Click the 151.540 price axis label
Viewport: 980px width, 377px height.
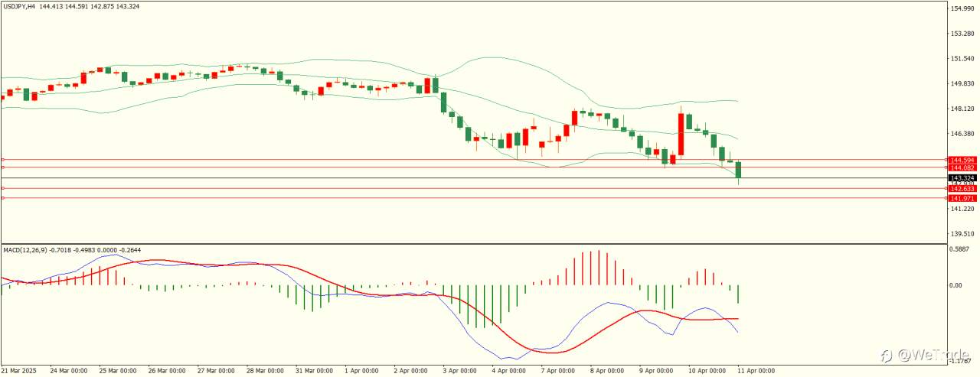coord(962,59)
